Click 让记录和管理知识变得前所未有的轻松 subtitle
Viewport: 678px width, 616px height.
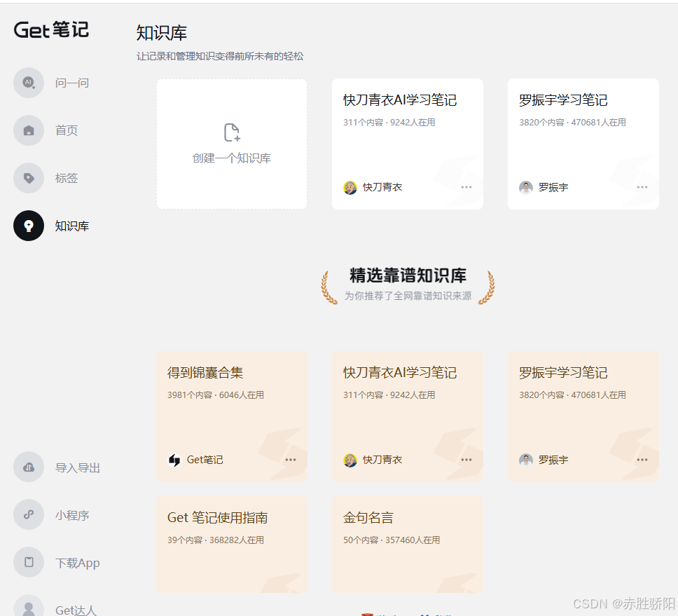pyautogui.click(x=220, y=56)
